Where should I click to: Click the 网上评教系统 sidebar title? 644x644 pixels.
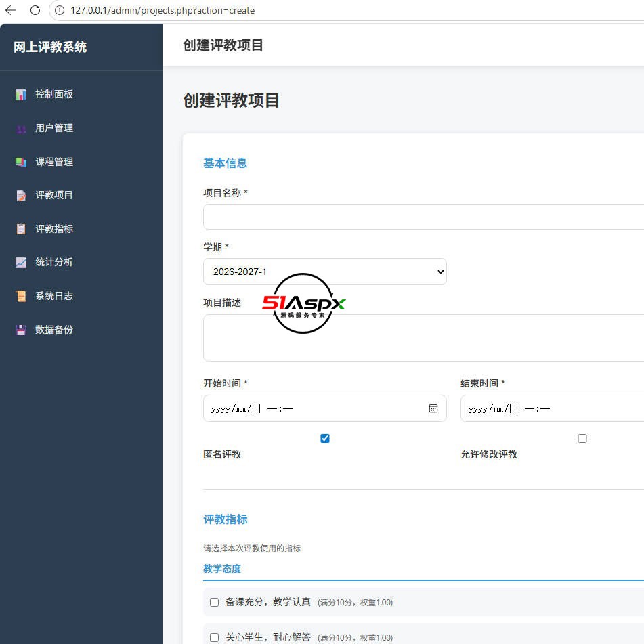tap(50, 47)
